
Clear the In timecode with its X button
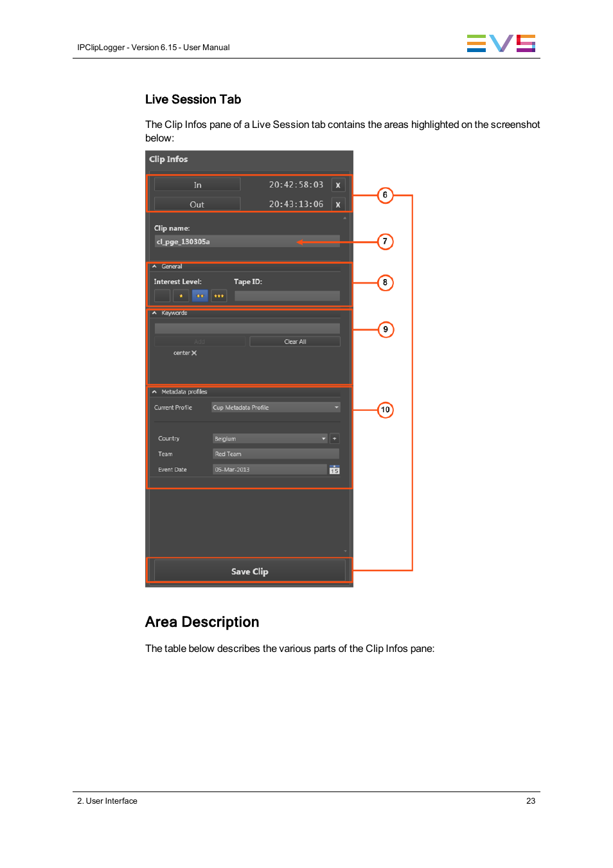pos(338,185)
